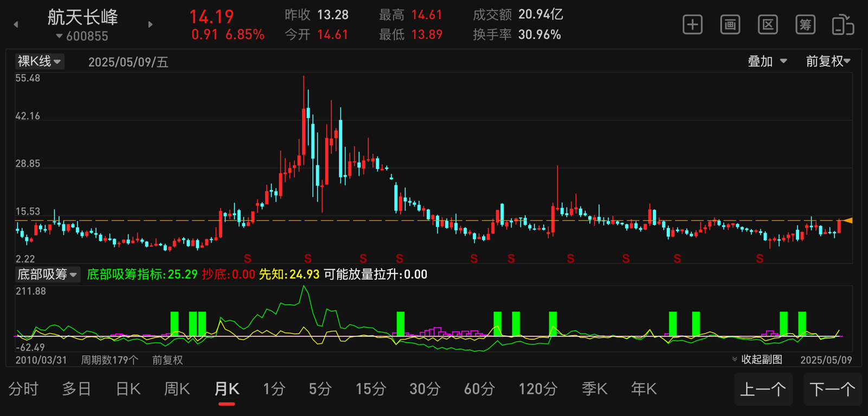Click the 55.48 price axis label
Viewport: 868px width, 416px height.
pos(28,78)
